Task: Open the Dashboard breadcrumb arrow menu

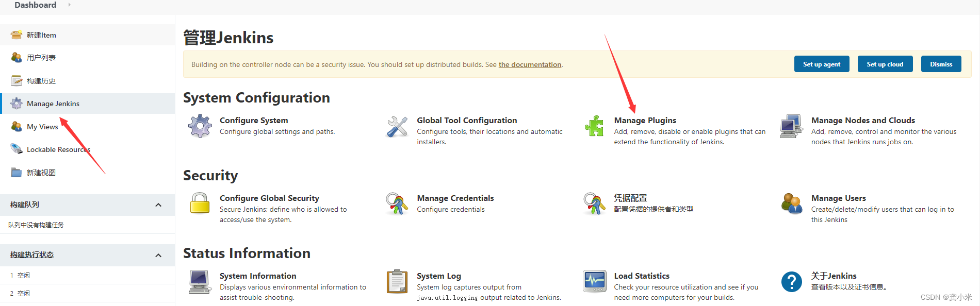Action: click(70, 5)
